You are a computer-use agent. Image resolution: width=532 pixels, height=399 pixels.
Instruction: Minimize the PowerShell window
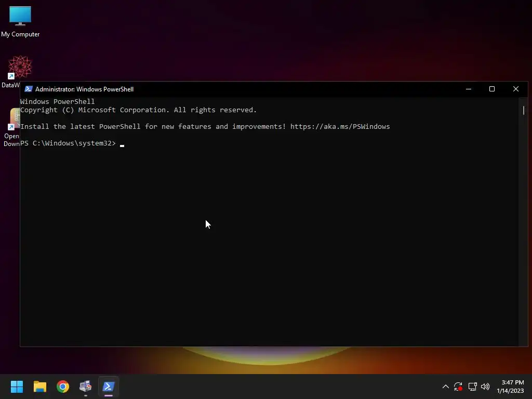pos(469,89)
